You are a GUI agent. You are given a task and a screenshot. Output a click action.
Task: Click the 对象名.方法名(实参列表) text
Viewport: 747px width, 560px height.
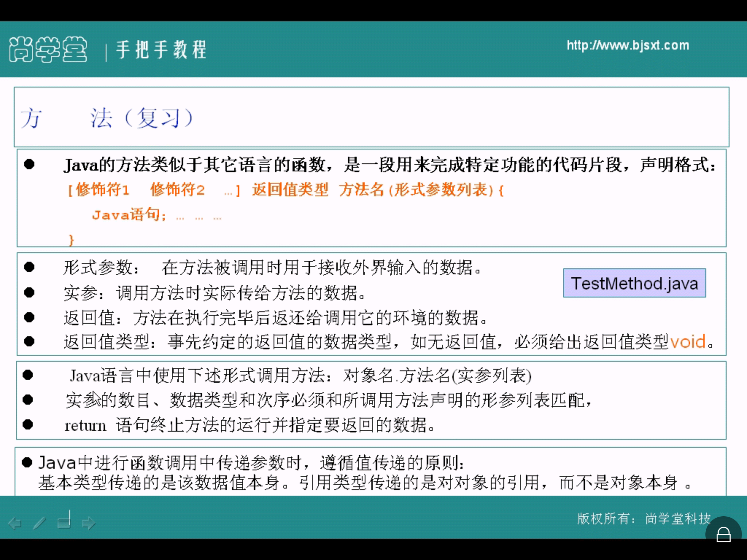437,376
